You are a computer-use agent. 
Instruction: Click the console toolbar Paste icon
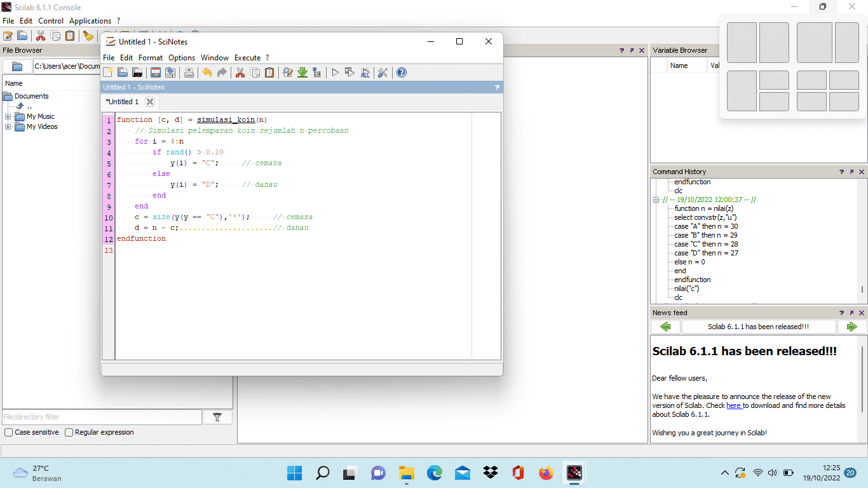(x=70, y=36)
